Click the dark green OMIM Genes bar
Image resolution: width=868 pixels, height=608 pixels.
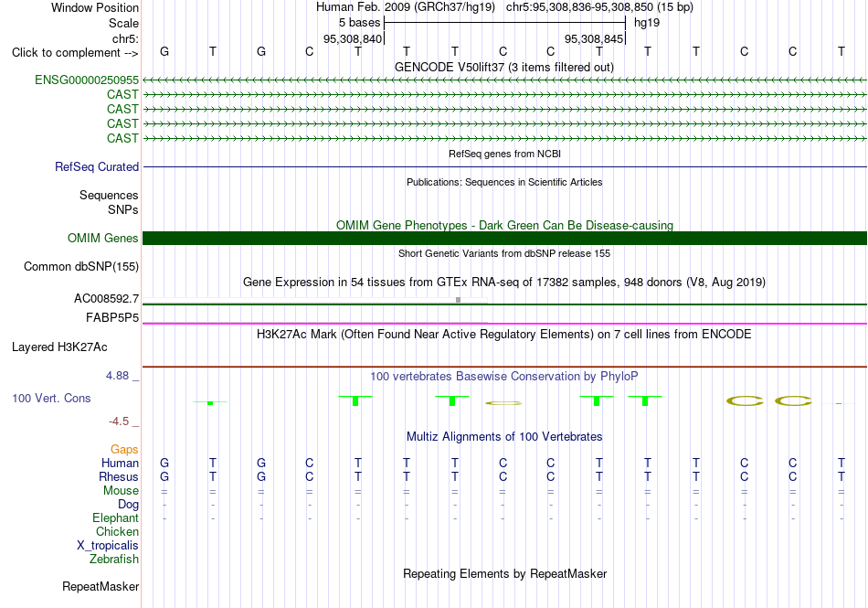pos(504,238)
